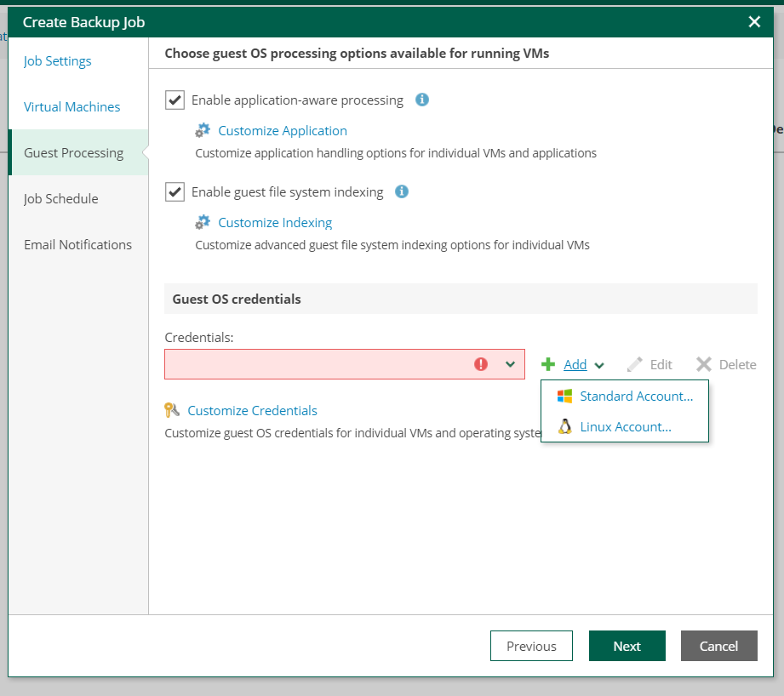This screenshot has width=784, height=696.
Task: Click the key icon beside Customize Credentials
Action: point(172,409)
